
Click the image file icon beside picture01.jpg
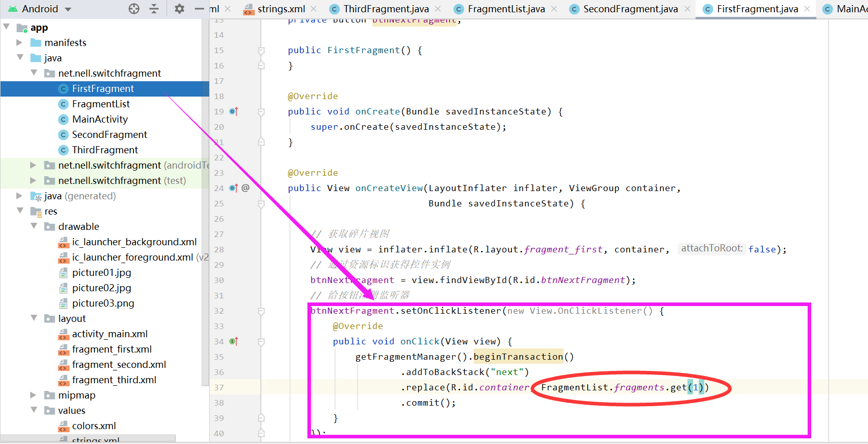coord(63,273)
